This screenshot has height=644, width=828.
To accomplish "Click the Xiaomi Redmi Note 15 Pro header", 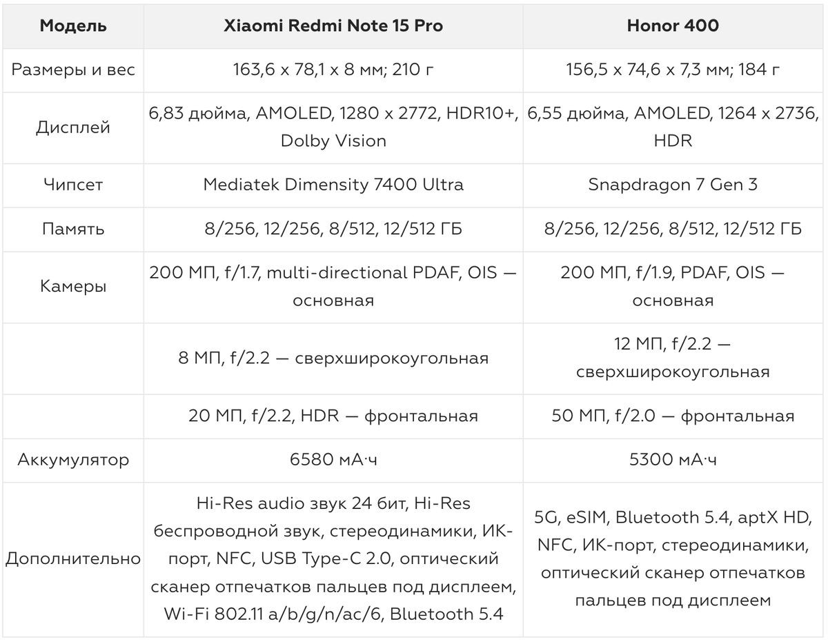I will [x=333, y=26].
